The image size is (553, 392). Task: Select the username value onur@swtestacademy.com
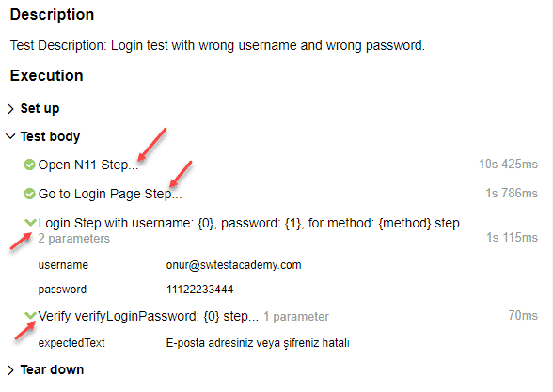click(x=234, y=265)
